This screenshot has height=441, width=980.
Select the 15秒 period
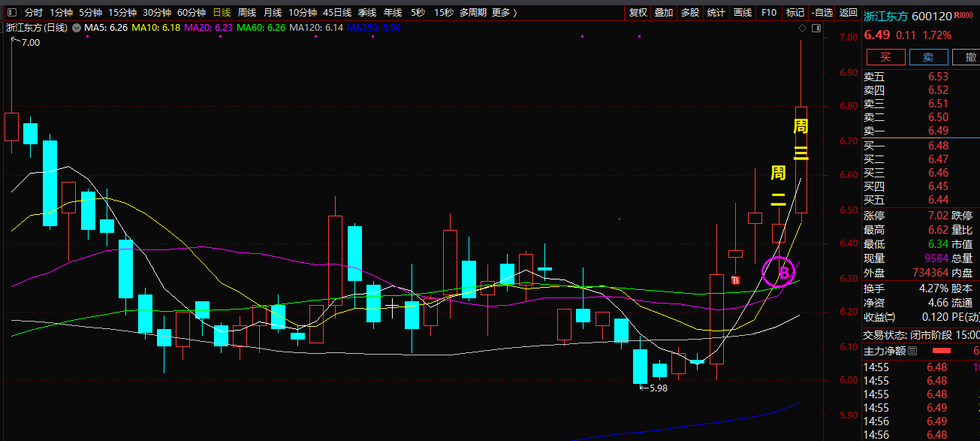(x=444, y=13)
